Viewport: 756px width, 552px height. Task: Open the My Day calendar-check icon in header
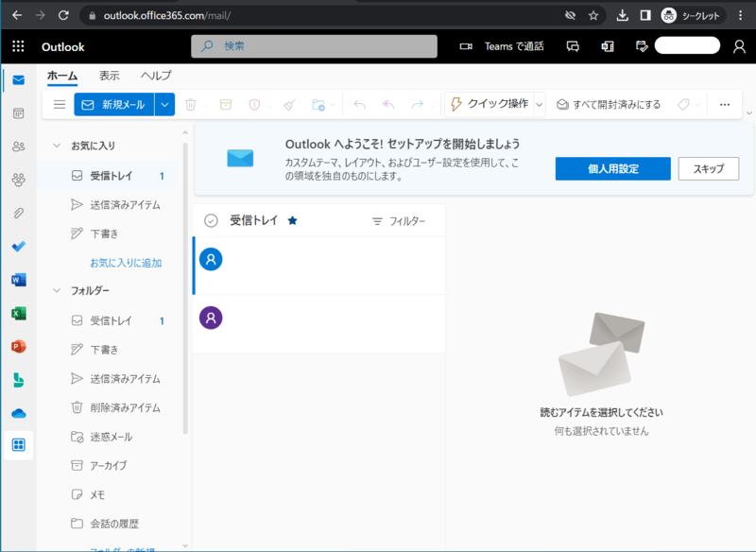pyautogui.click(x=642, y=46)
